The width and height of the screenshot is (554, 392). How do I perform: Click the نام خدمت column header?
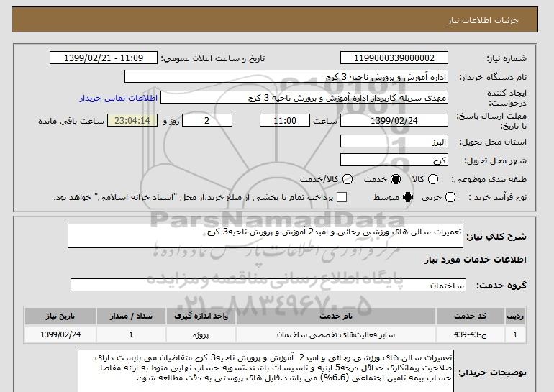pyautogui.click(x=336, y=316)
